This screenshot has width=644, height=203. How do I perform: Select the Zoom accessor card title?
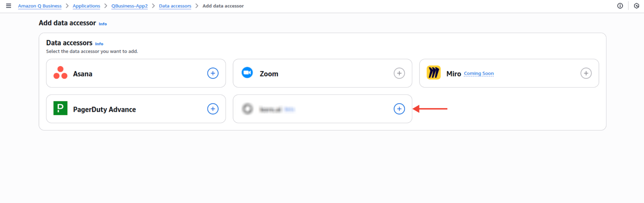(269, 74)
